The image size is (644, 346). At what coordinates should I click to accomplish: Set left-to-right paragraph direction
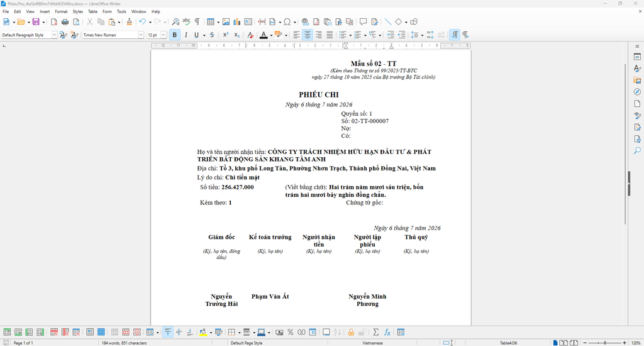point(455,35)
